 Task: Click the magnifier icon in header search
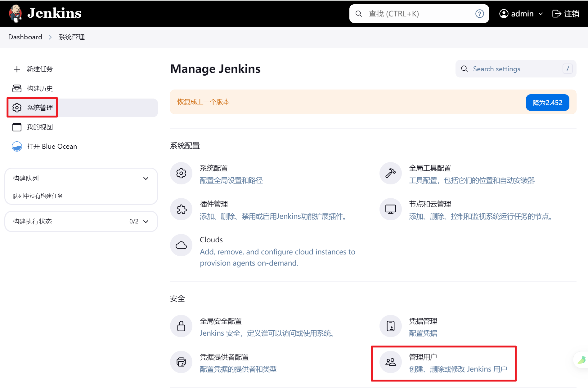pos(359,14)
